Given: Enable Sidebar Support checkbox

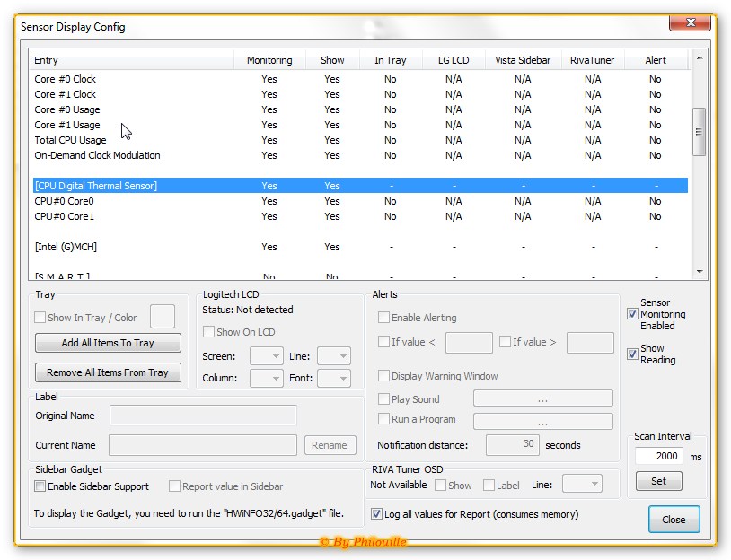Looking at the screenshot, I should click(40, 486).
